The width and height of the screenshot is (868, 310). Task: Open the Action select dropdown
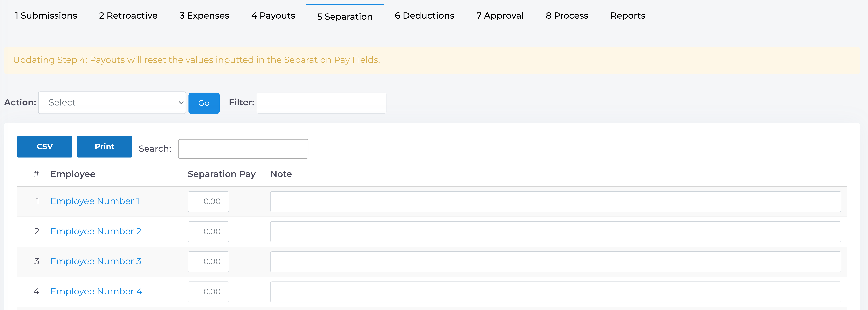(112, 103)
